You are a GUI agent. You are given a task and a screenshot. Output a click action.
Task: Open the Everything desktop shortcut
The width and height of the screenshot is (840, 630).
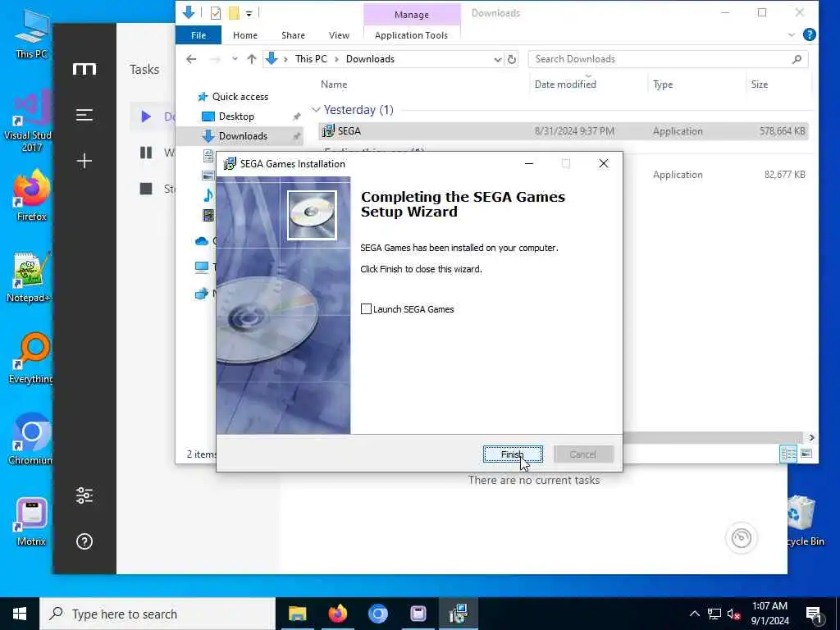coord(30,359)
